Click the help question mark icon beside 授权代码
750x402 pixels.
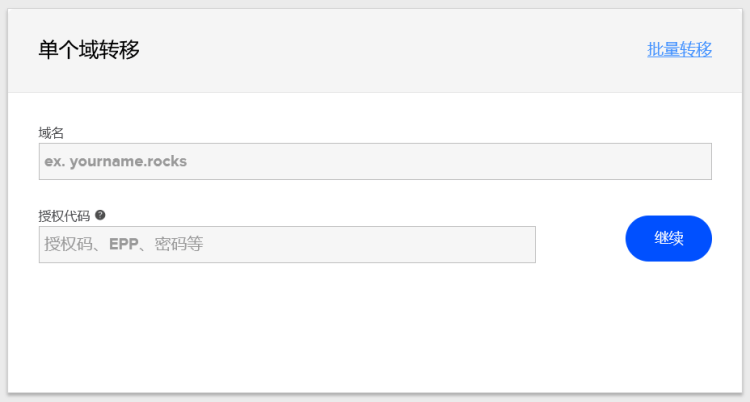pos(100,215)
